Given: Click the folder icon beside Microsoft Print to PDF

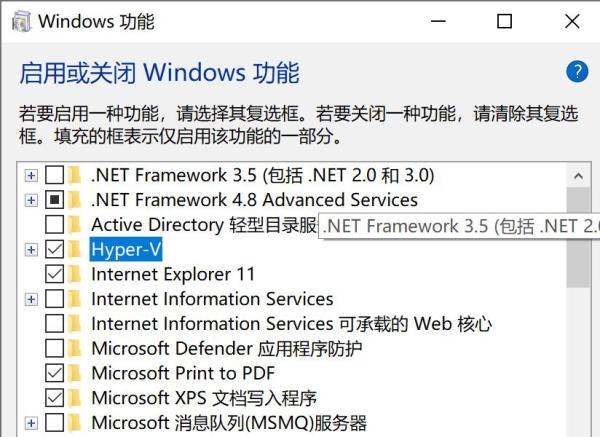Looking at the screenshot, I should coord(75,373).
